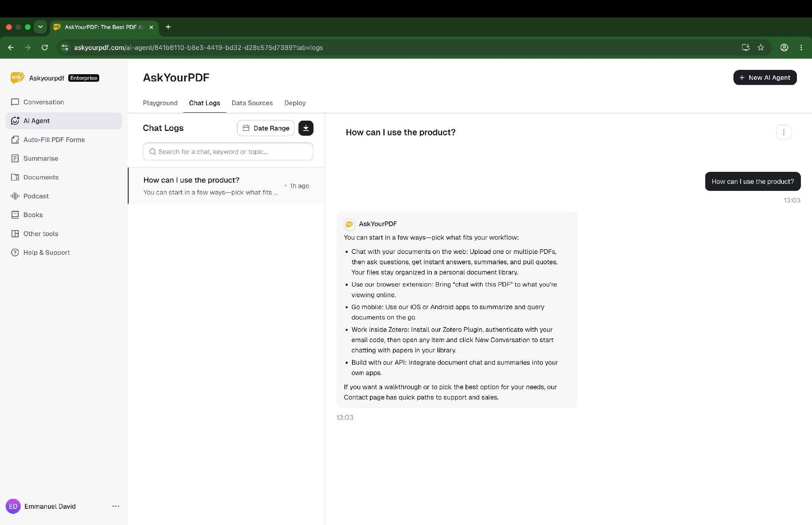812x525 pixels.
Task: Open the Chrome profile icon
Action: pos(784,48)
